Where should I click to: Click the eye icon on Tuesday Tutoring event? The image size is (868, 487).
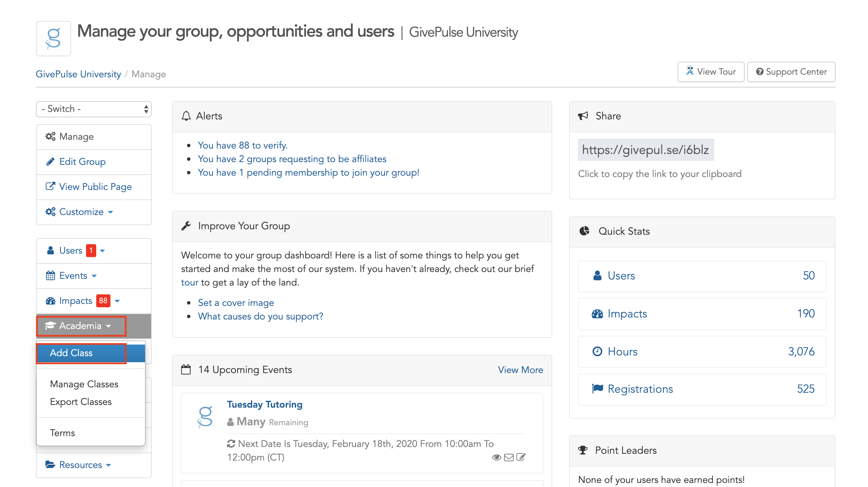coord(497,457)
